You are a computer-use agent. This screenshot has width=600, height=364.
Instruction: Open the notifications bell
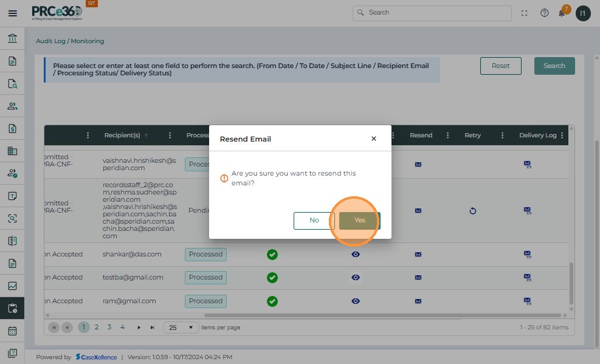click(x=562, y=13)
